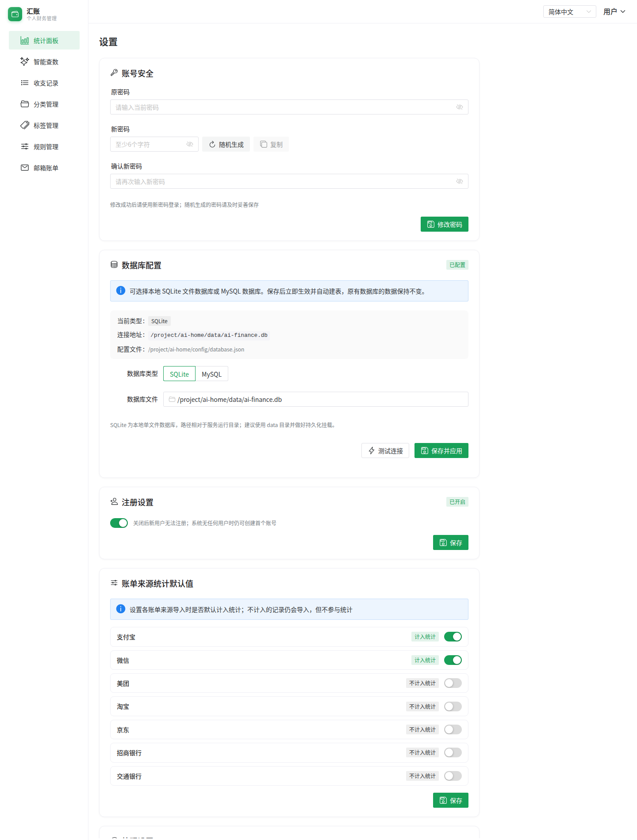Image resolution: width=637 pixels, height=840 pixels.
Task: Click 测试连接 to test the database
Action: point(385,451)
